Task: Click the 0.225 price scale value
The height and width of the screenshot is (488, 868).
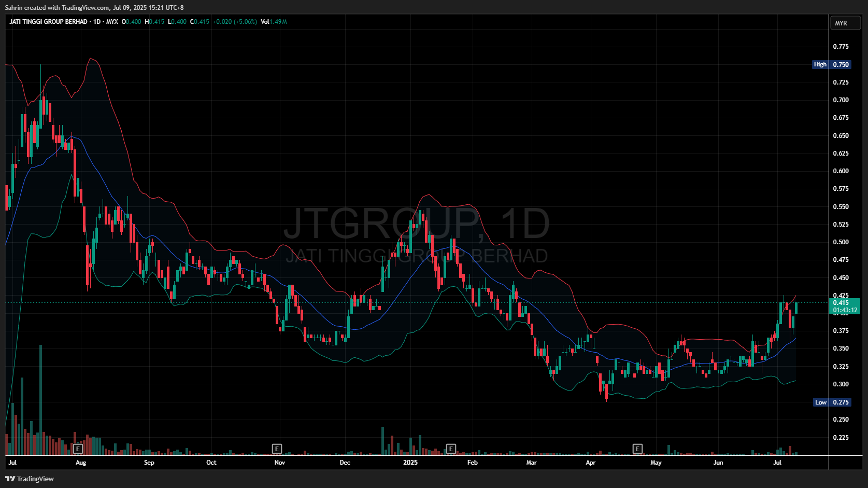Action: 841,438
